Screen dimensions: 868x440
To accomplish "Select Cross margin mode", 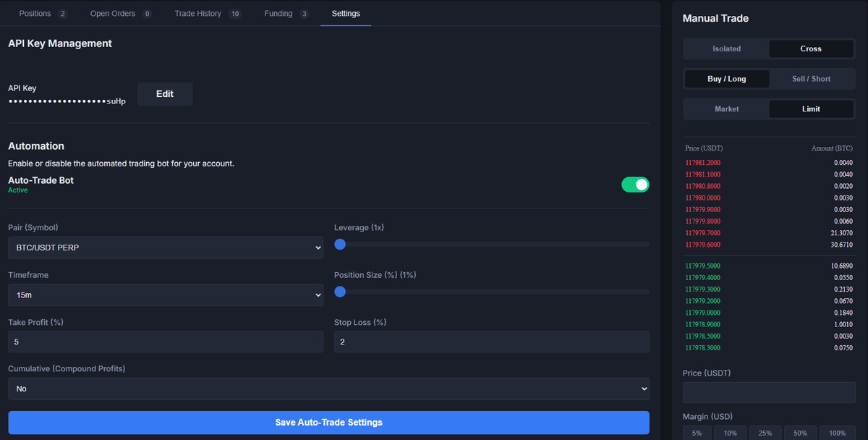I will click(x=811, y=48).
